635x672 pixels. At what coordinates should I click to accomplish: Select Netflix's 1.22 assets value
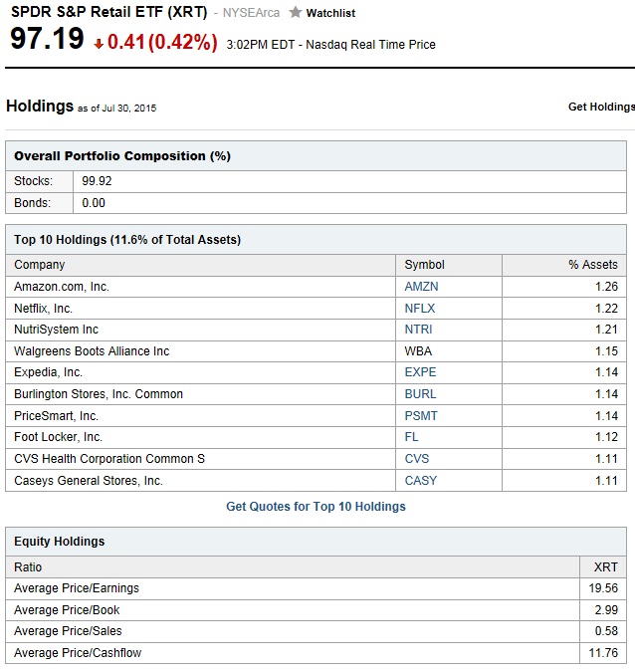click(x=606, y=309)
